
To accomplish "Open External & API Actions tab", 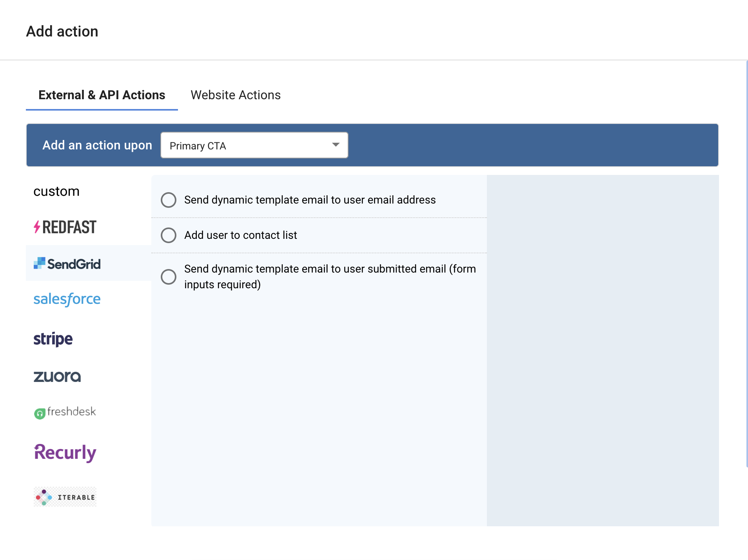I will (102, 95).
